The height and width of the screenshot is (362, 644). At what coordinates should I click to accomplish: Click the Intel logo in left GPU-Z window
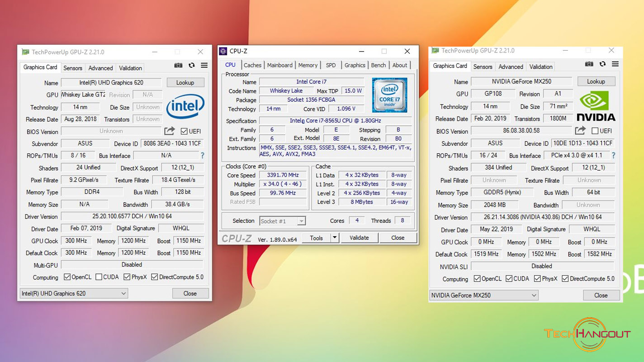(x=185, y=107)
